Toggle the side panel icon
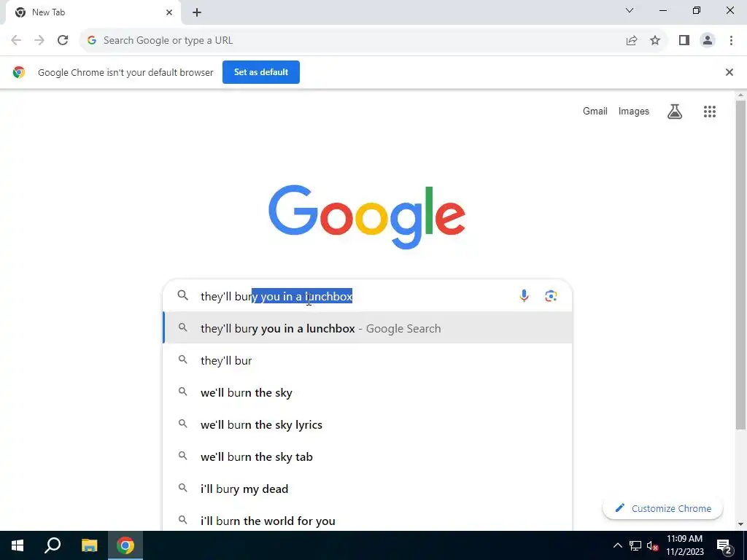Viewport: 747px width, 560px height. [x=684, y=41]
